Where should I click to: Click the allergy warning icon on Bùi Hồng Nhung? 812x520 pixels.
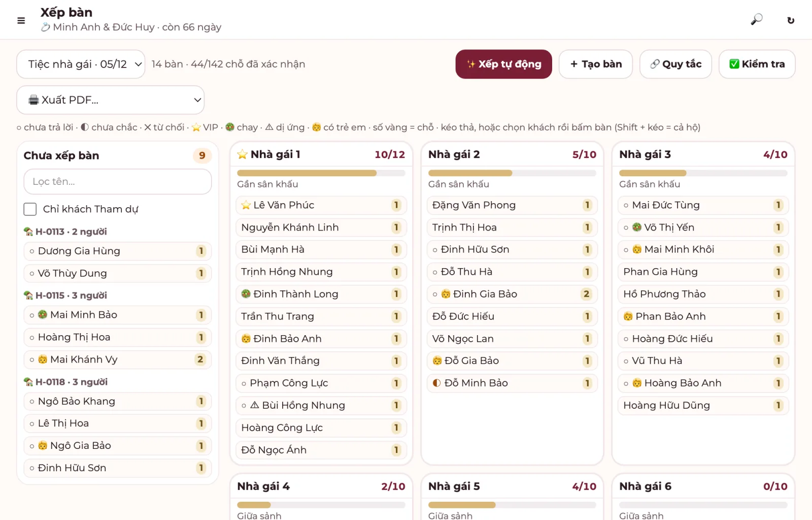(255, 405)
